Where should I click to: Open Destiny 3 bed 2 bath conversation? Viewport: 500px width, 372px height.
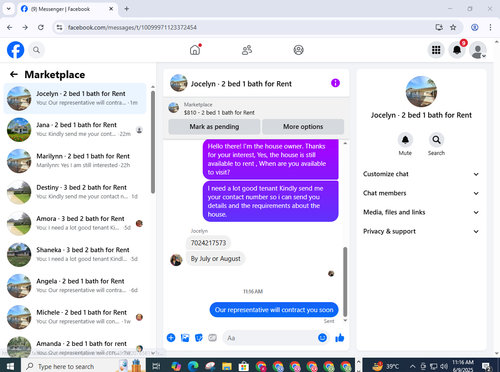[75, 192]
